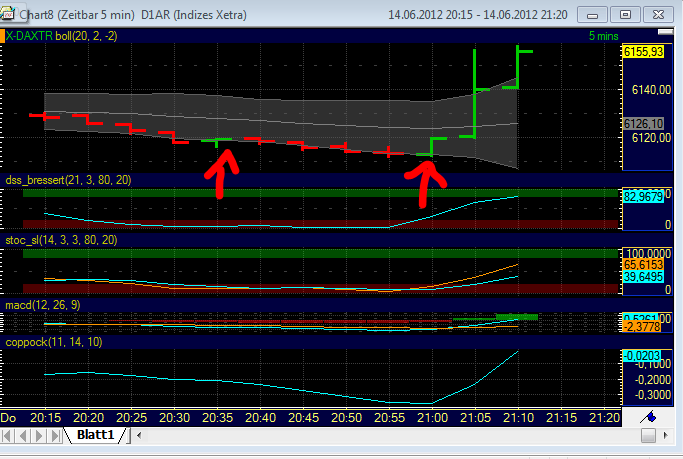Click the -0,3000 coppock scale value
This screenshot has width=683, height=459.
click(652, 395)
